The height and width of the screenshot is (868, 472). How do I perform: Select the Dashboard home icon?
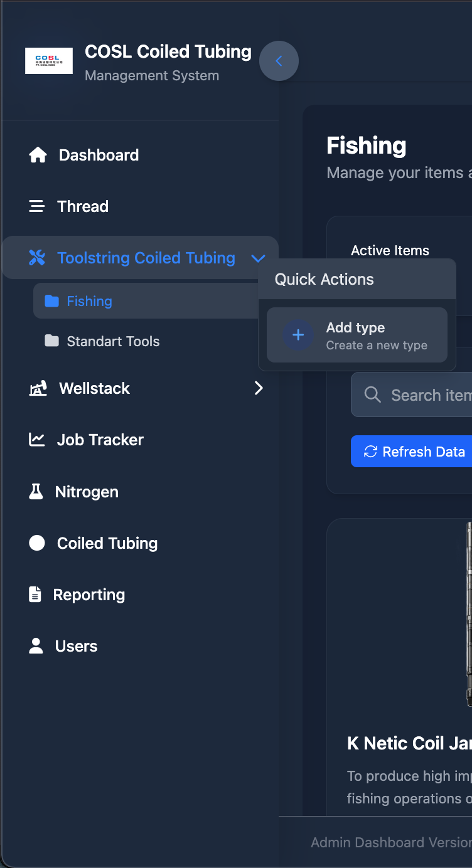[x=38, y=154]
